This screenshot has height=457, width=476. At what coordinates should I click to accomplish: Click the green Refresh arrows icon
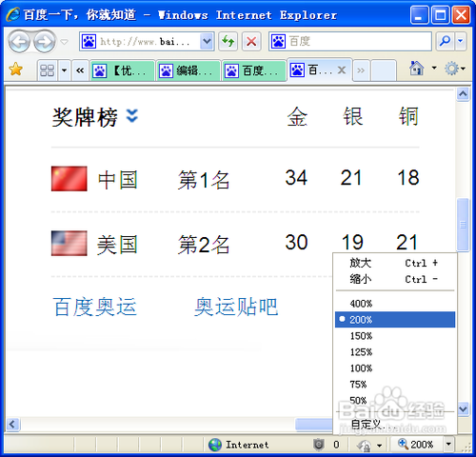(x=228, y=41)
